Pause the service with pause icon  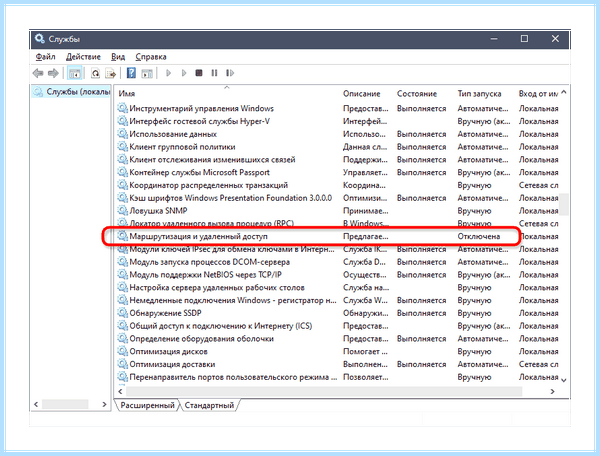214,73
